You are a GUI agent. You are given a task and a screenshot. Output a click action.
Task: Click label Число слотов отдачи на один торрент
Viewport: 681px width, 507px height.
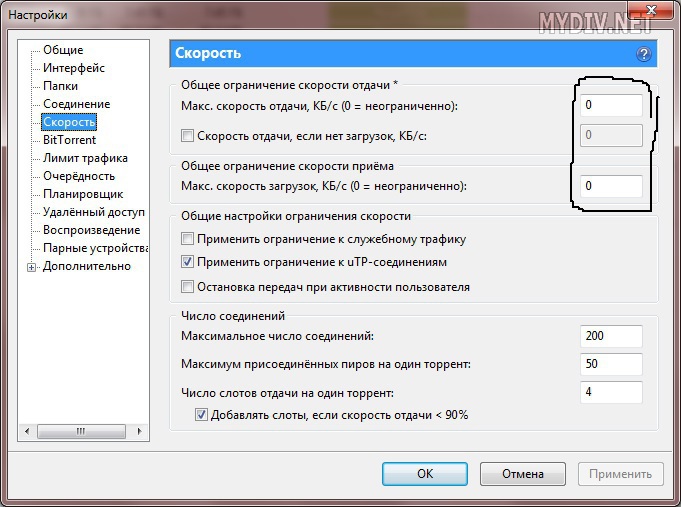[288, 393]
